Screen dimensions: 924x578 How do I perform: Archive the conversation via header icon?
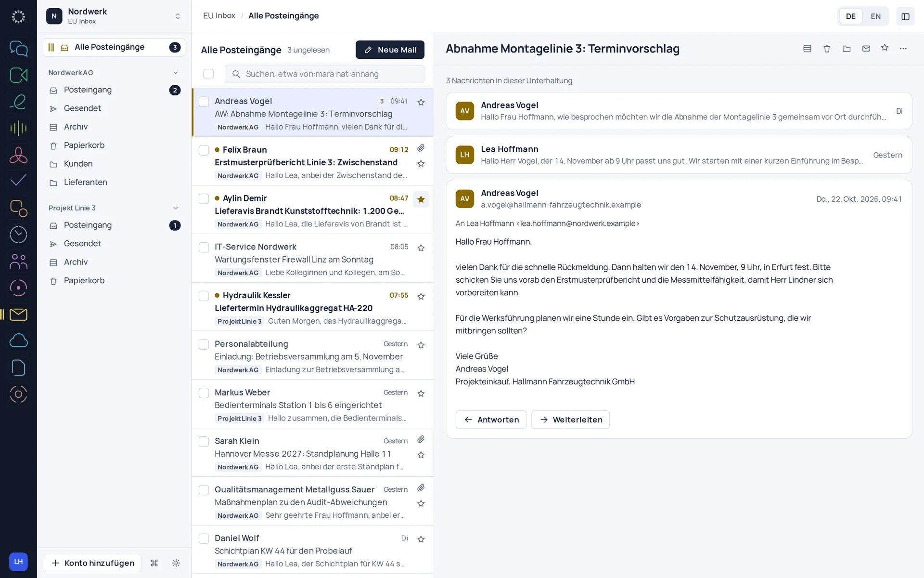(x=808, y=48)
